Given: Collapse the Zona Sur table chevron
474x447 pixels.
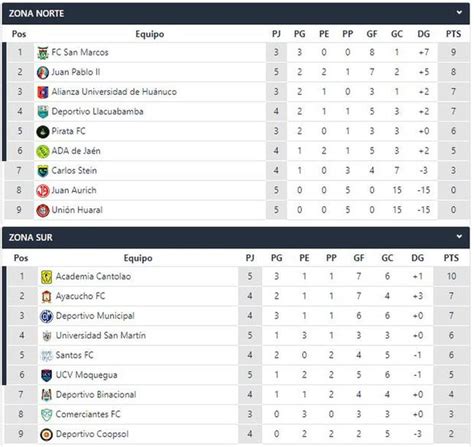Looking at the screenshot, I should (x=459, y=237).
